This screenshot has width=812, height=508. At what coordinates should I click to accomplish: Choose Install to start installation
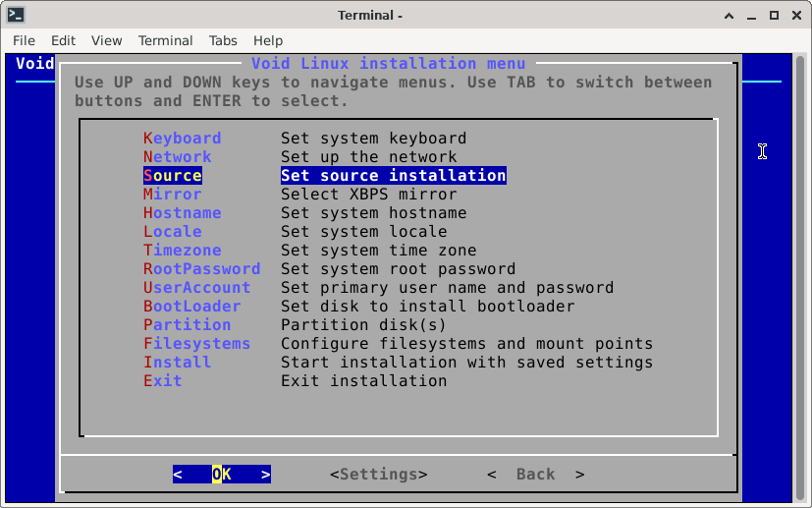click(x=177, y=363)
